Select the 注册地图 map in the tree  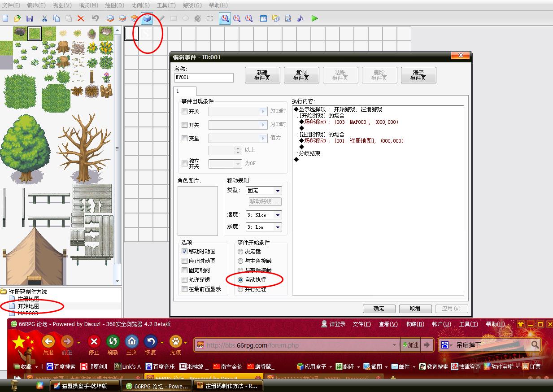pos(28,299)
